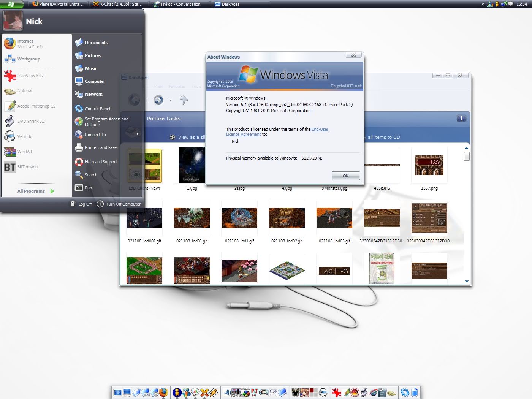The image size is (532, 399).
Task: Expand Connect To submenu
Action: pyautogui.click(x=107, y=135)
